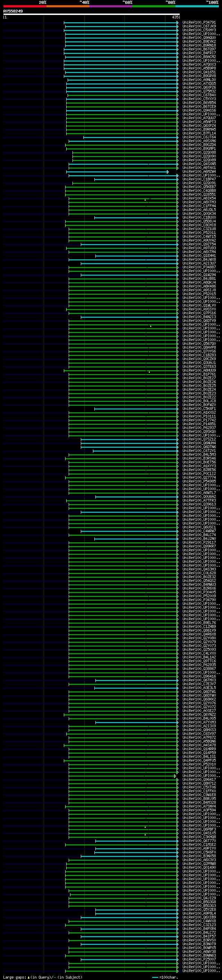Image resolution: width=222 pixels, height=980 pixels.
Task: Select label UniRef100_Q9ZT54
Action: [x=199, y=244]
